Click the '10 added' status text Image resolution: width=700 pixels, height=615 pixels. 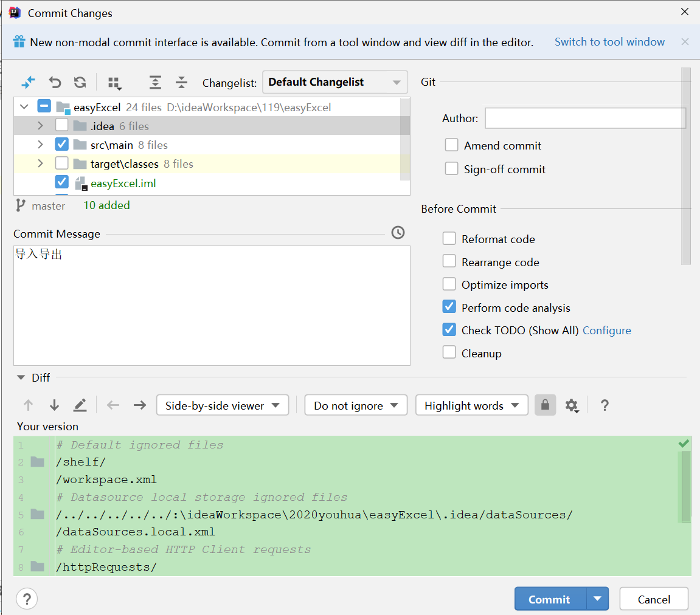(x=106, y=205)
